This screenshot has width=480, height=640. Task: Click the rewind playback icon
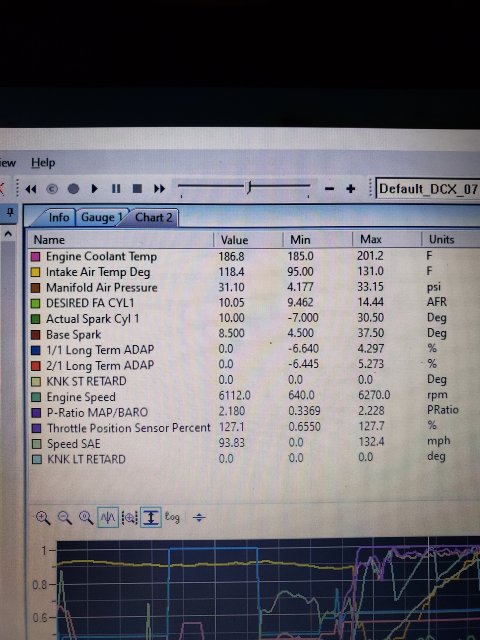coord(31,189)
